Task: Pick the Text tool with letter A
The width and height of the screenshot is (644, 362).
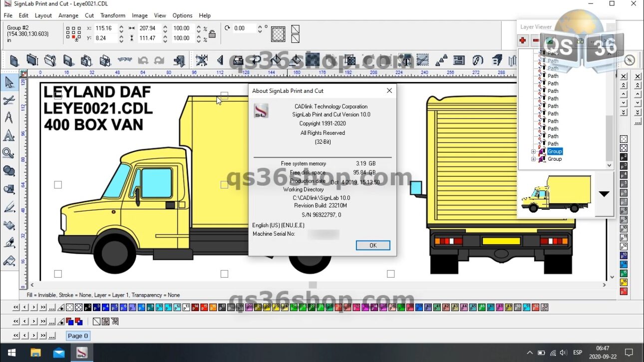Action: coord(9,136)
